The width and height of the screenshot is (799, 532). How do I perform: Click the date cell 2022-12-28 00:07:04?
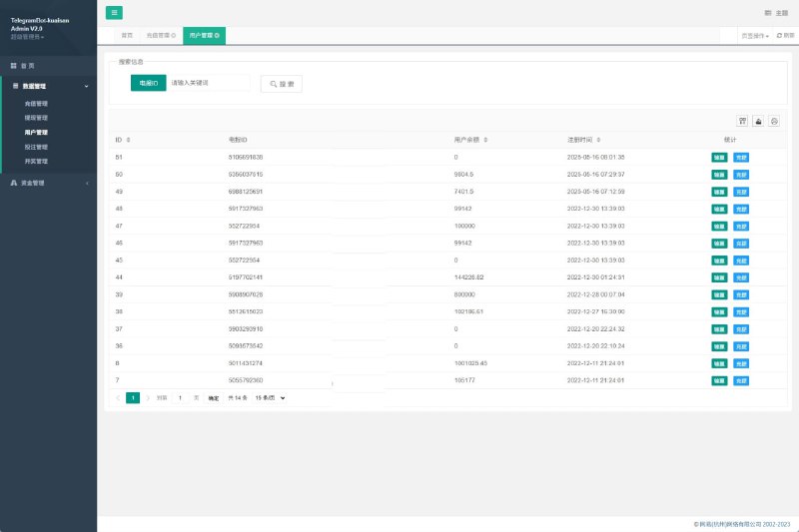595,294
